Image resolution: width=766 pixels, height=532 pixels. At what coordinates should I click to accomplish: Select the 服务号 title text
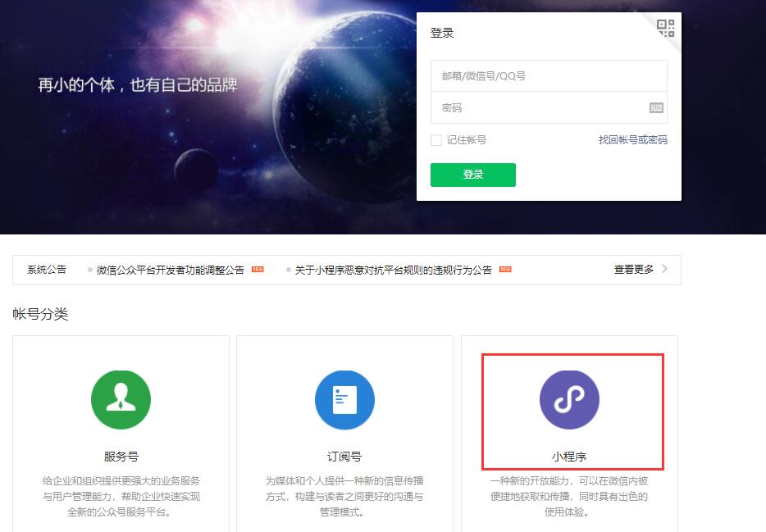click(121, 457)
